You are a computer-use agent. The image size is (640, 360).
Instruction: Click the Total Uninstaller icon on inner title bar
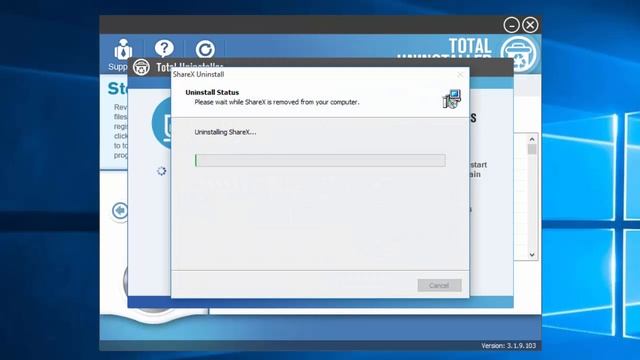141,67
